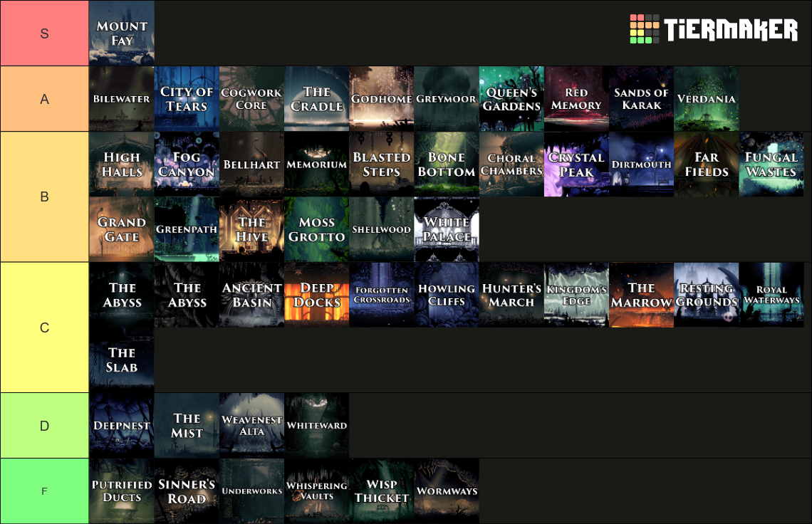Select the City of Tears tile
This screenshot has height=524, width=812.
[187, 98]
